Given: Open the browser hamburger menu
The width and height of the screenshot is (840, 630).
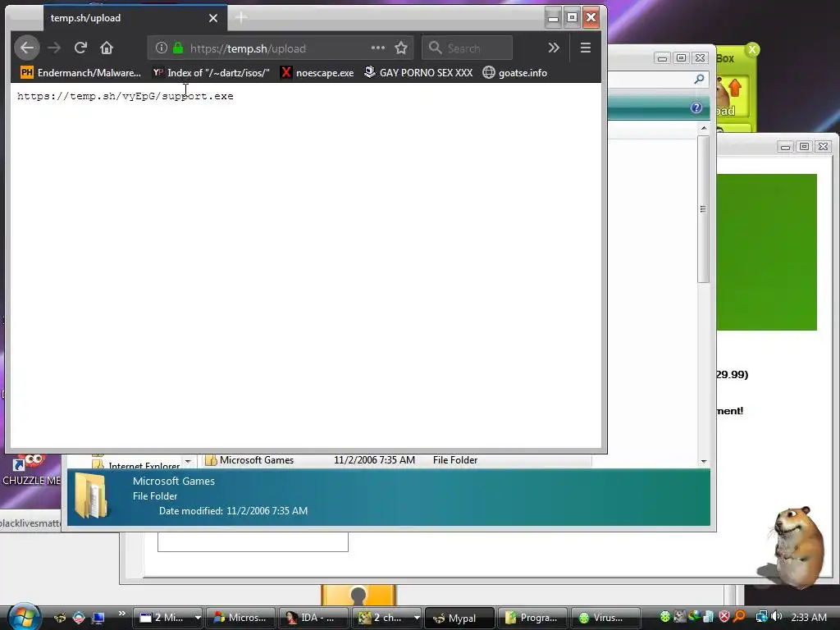Looking at the screenshot, I should coord(586,48).
